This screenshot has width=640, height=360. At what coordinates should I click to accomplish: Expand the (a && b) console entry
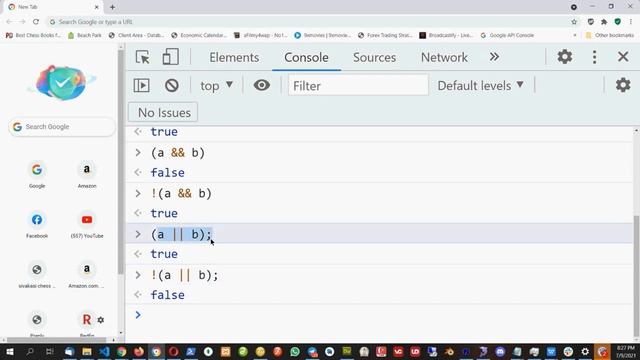pos(138,153)
